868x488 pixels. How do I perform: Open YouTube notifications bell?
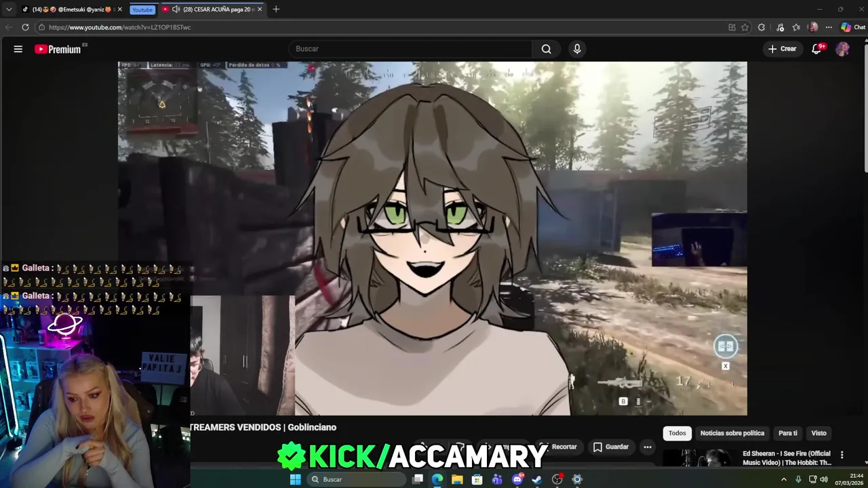[817, 49]
